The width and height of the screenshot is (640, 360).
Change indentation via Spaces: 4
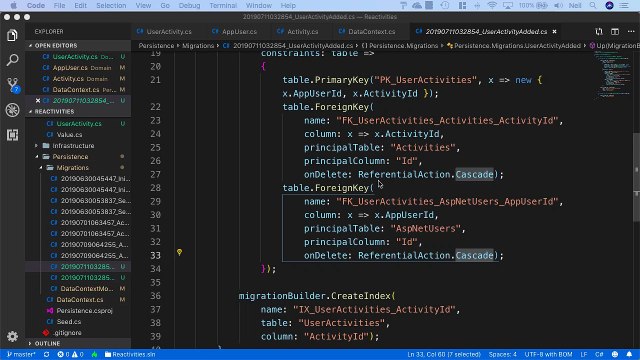pos(502,354)
